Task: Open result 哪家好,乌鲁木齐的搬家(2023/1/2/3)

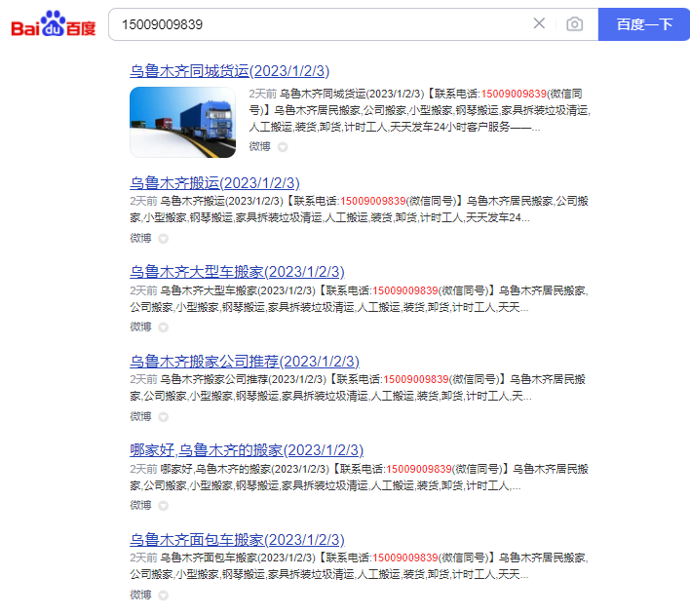Action: (x=247, y=449)
